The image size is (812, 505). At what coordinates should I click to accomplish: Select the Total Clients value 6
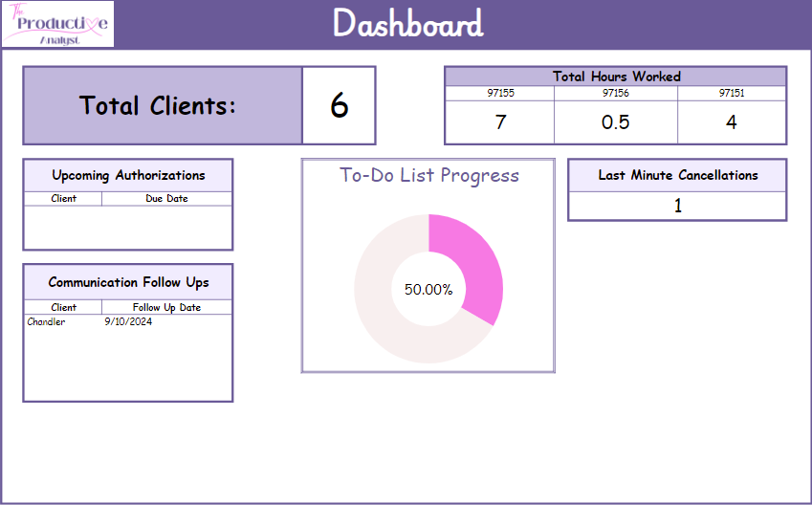pos(339,105)
